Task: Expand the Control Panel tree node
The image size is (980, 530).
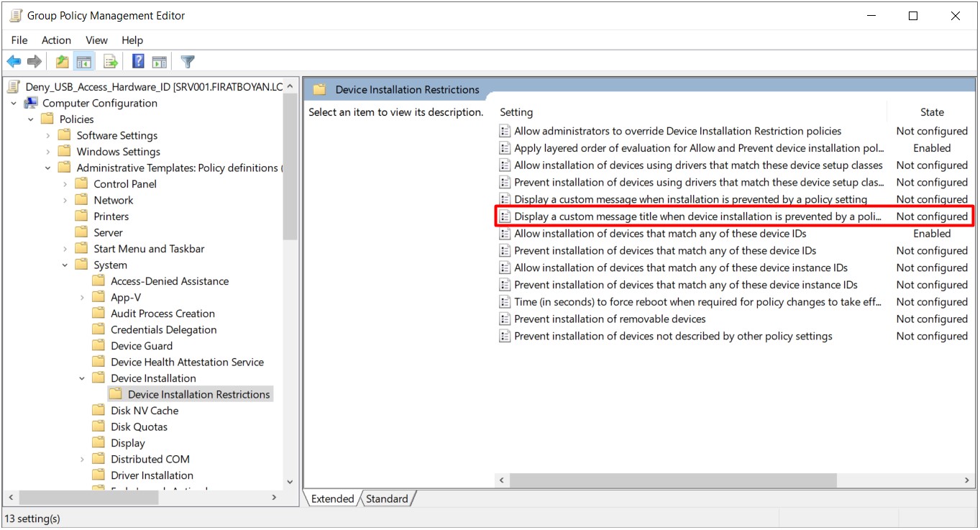Action: [x=65, y=184]
